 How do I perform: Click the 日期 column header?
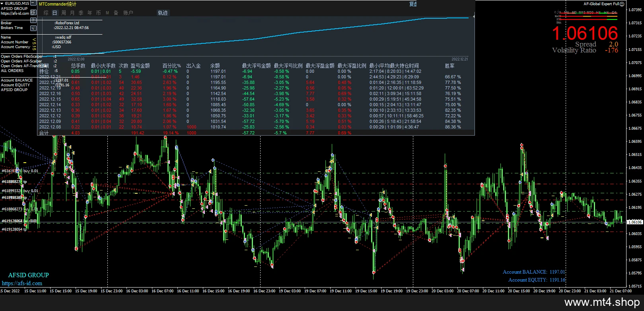pos(44,66)
